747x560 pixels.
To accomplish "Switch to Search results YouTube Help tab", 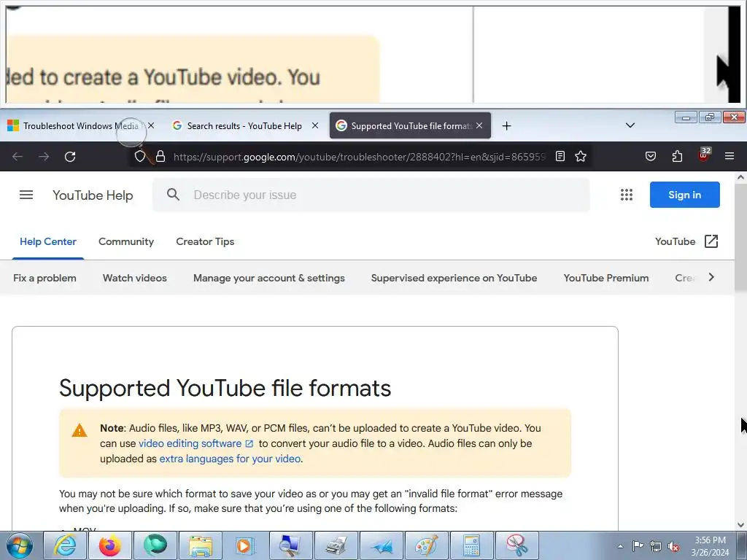I will click(245, 125).
